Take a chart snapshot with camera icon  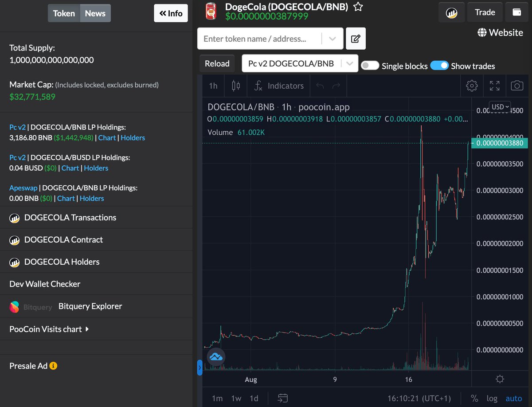[x=517, y=86]
